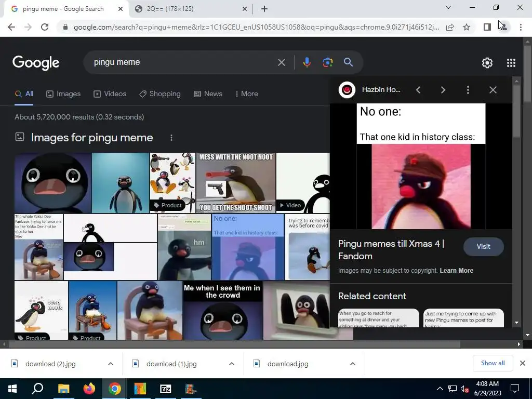Open the 'hm' Pingu meme thumbnail
Image resolution: width=532 pixels, height=399 pixels.
(x=184, y=247)
